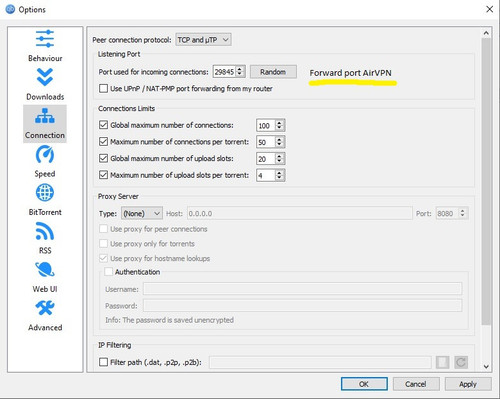Image resolution: width=500 pixels, height=399 pixels.
Task: Click the upload slots per torrent value field
Action: point(266,175)
